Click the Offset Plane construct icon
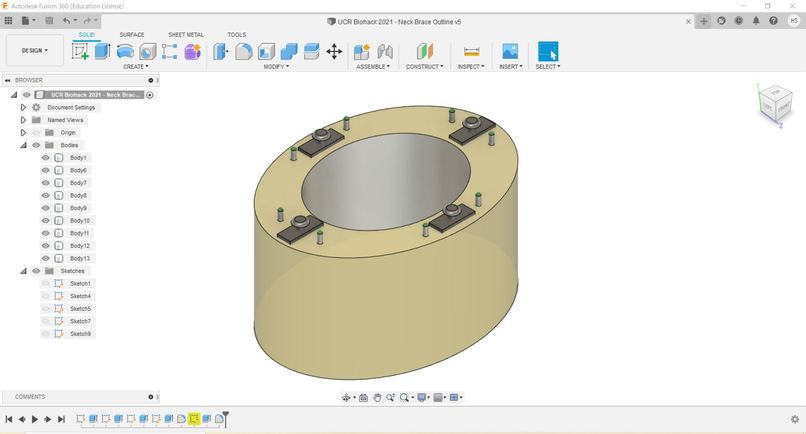The width and height of the screenshot is (806, 434). 425,51
